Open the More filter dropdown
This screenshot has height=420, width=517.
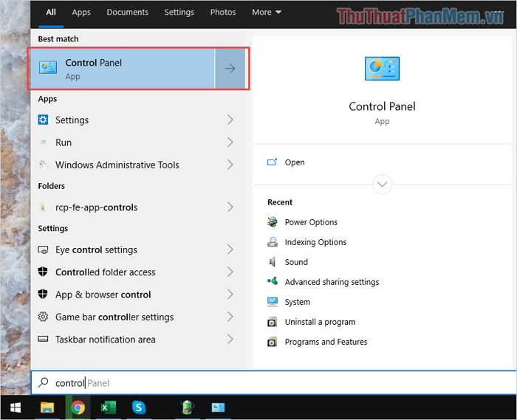tap(267, 13)
